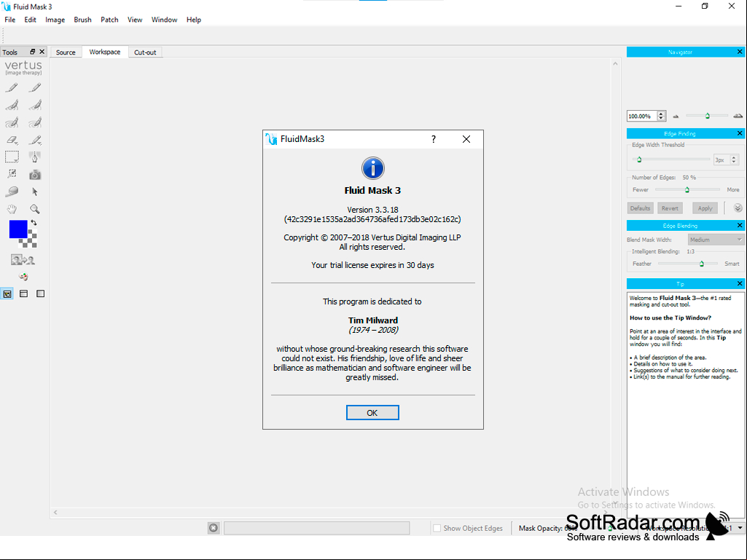Open the Help menu

[x=193, y=20]
